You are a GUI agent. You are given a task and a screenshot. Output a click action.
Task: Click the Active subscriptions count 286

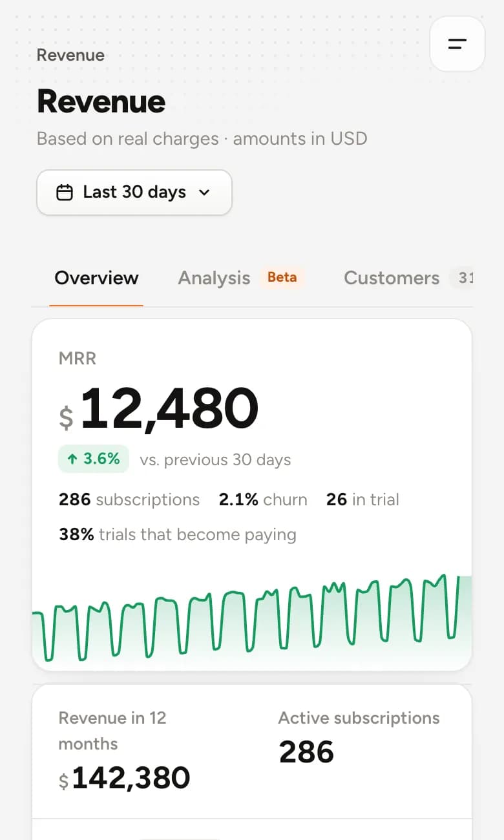click(306, 752)
